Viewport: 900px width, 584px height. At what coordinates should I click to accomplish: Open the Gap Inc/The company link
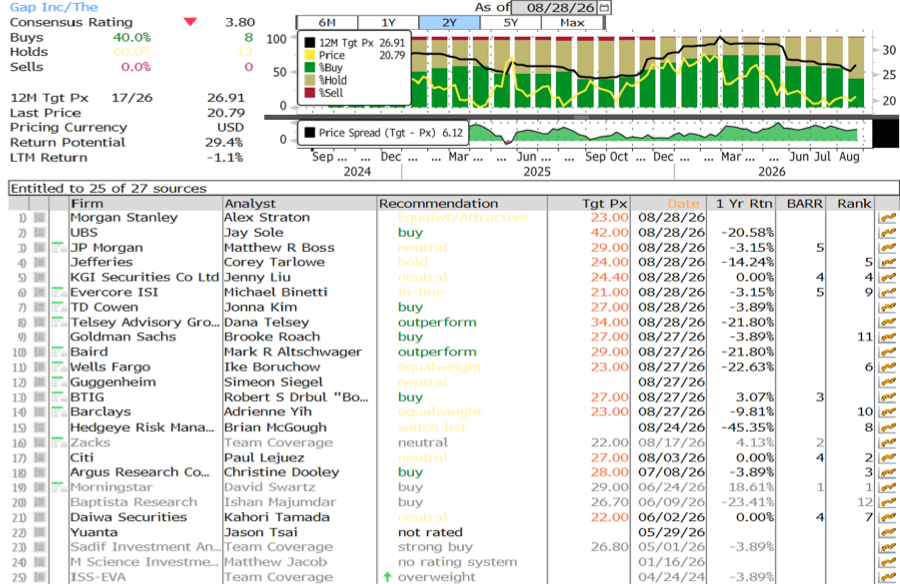(x=54, y=7)
